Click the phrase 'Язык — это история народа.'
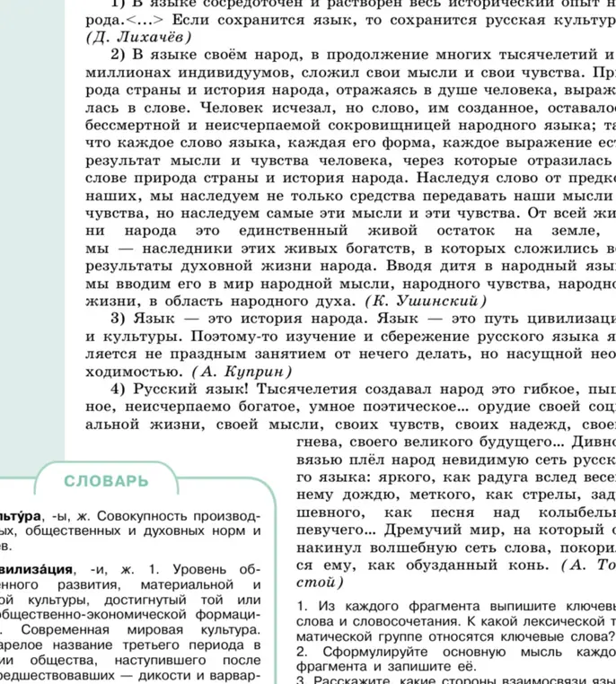Screen dimensions: 616x684 pyautogui.click(x=251, y=319)
